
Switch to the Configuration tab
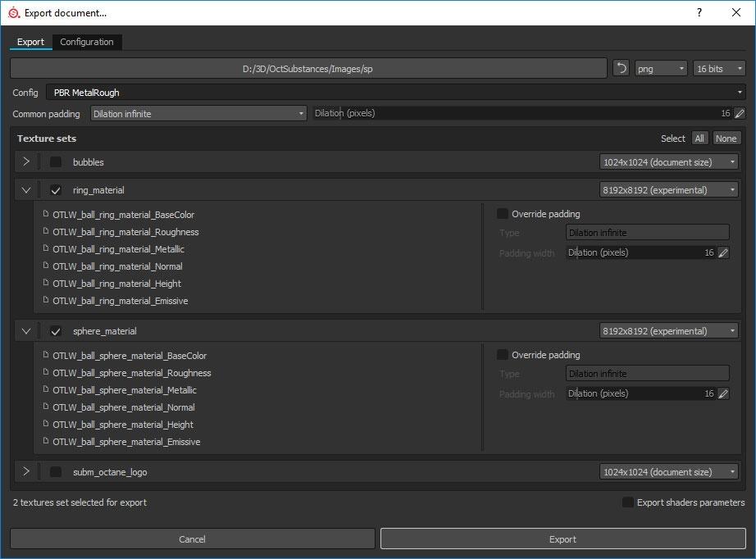click(87, 42)
